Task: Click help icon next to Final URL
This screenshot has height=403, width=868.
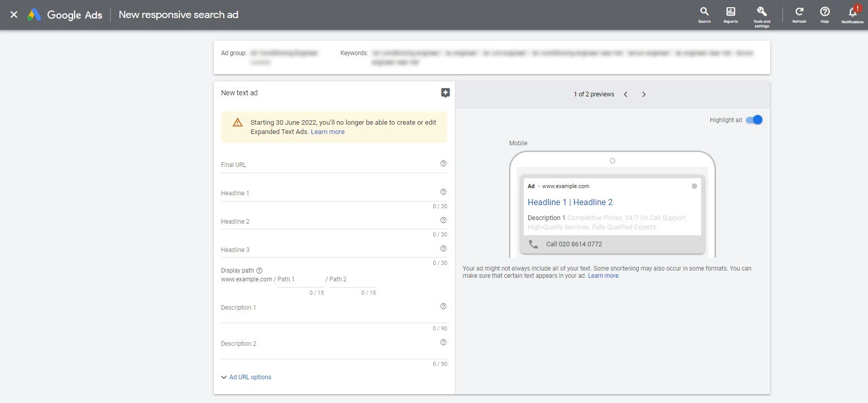Action: point(443,163)
